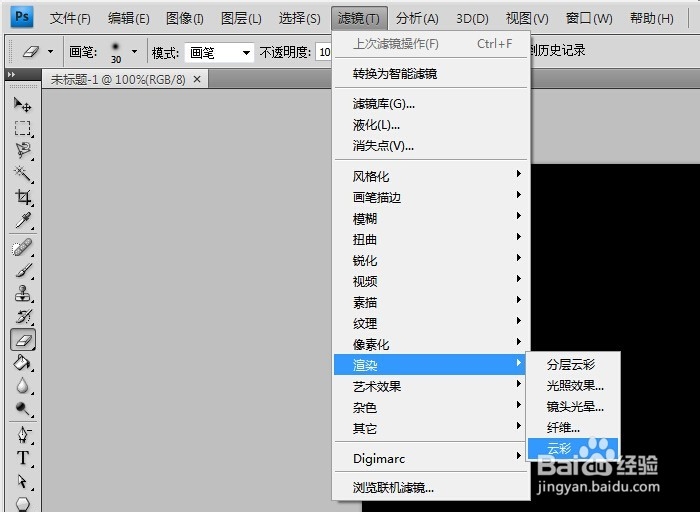The height and width of the screenshot is (512, 700).
Task: Expand the 扭曲 submenu
Action: (x=431, y=239)
